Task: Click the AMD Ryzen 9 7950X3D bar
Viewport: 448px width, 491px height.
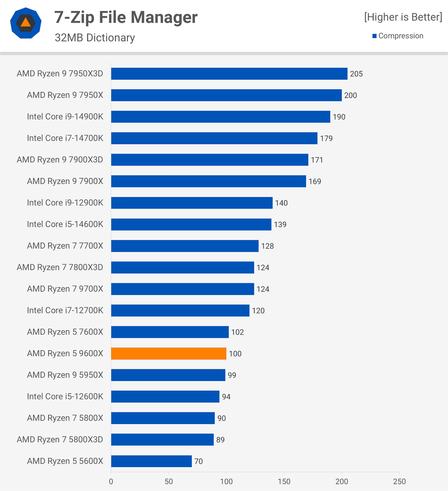Action: click(x=229, y=74)
